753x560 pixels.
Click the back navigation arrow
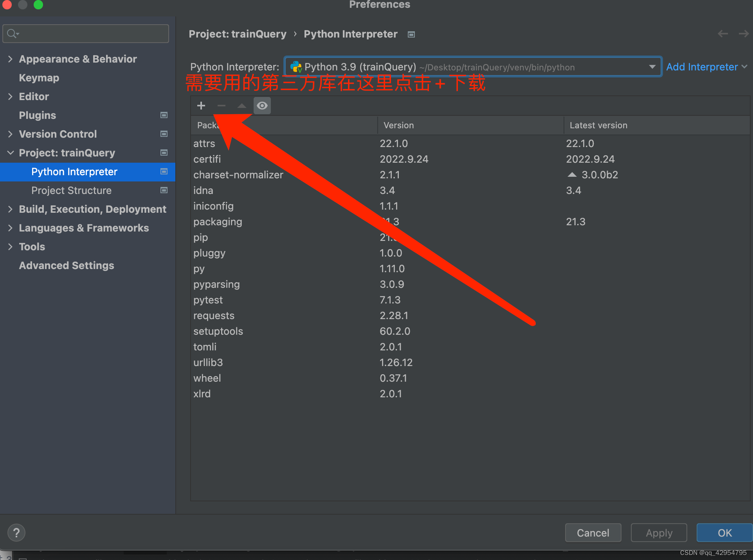click(723, 34)
